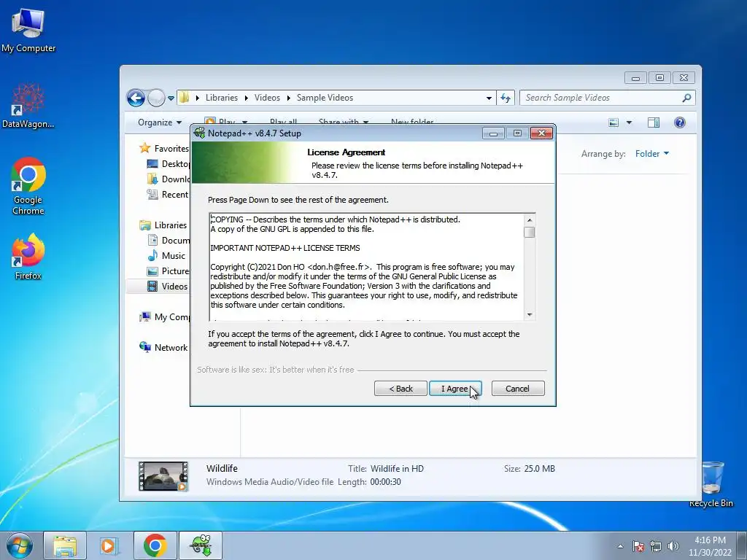Change your view icon in Explorer toolbar
Image resolution: width=747 pixels, height=560 pixels.
point(614,122)
